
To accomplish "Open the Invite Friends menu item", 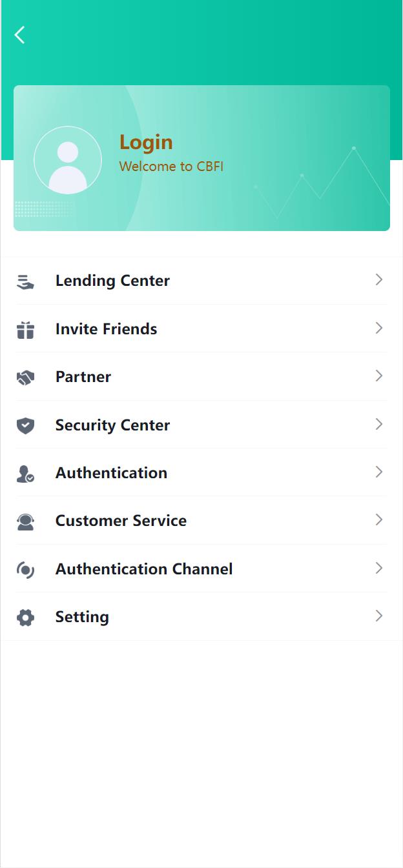I will click(107, 329).
